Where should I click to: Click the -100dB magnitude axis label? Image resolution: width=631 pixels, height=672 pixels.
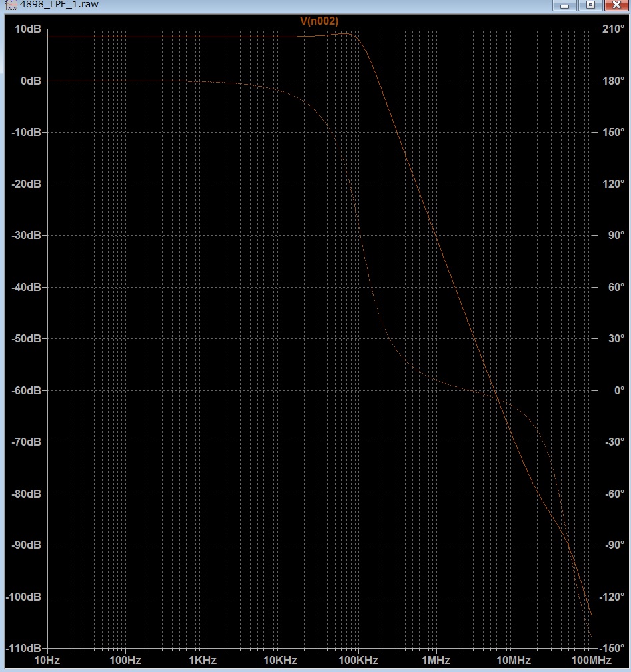pyautogui.click(x=23, y=597)
